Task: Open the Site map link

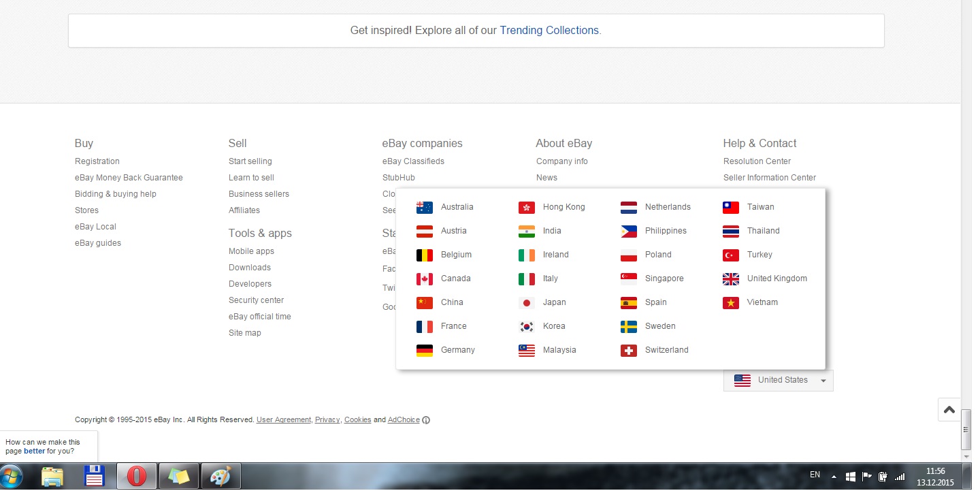Action: (x=244, y=333)
